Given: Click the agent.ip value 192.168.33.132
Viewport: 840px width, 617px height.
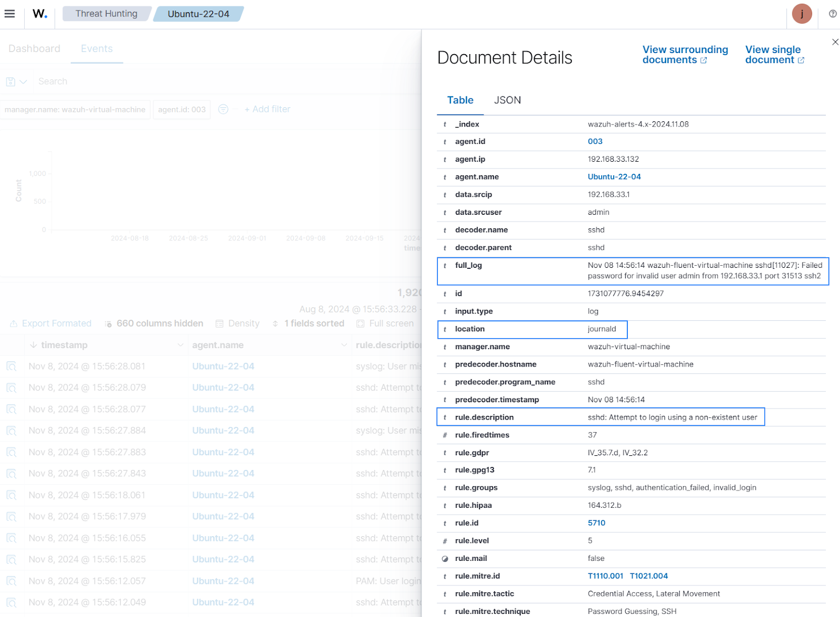Looking at the screenshot, I should (x=613, y=159).
